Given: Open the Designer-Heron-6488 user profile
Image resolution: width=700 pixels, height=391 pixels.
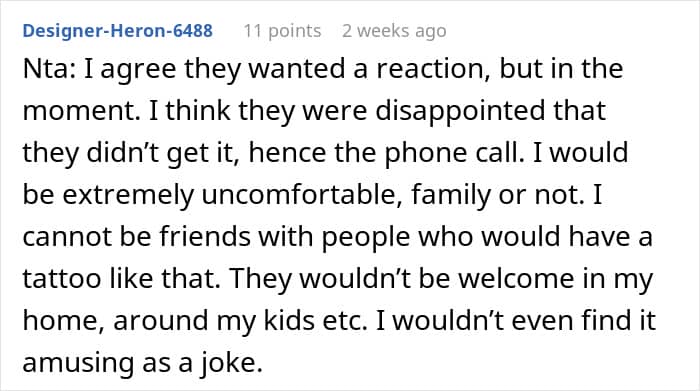Looking at the screenshot, I should tap(117, 31).
